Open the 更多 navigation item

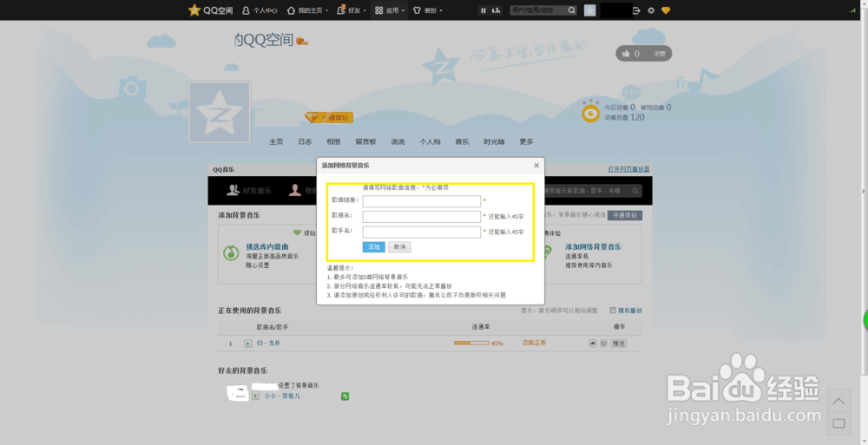[526, 141]
